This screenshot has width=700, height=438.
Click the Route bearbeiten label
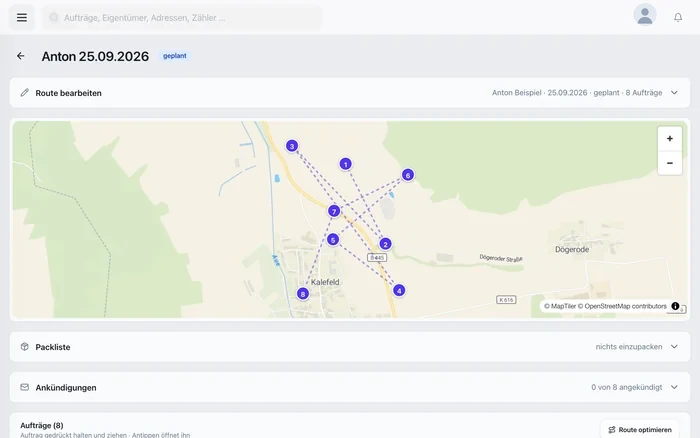tap(68, 93)
